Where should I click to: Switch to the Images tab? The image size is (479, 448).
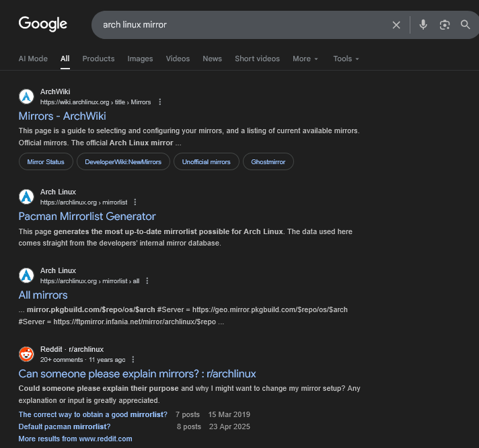point(140,59)
